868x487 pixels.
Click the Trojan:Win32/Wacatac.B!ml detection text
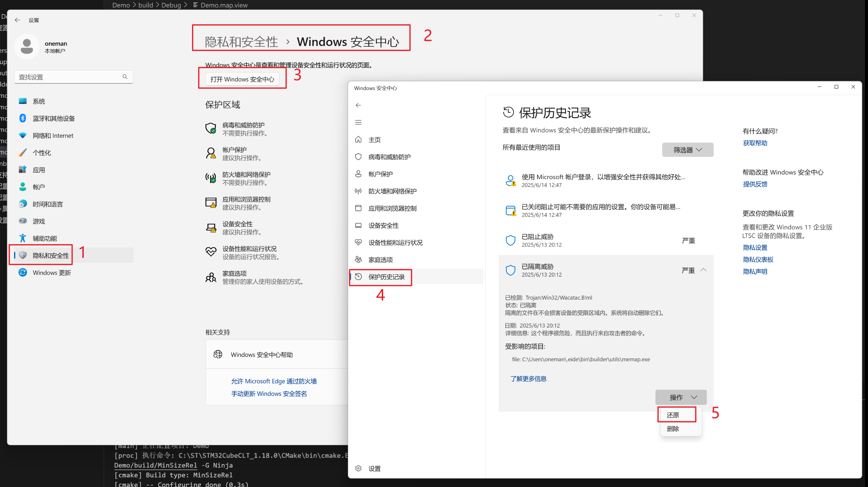tap(558, 297)
